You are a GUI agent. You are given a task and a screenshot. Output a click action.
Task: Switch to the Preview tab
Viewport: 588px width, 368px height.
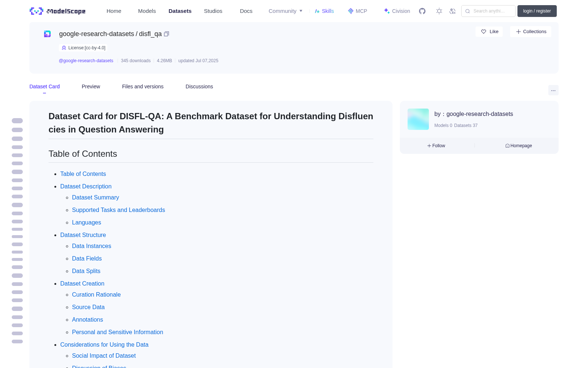pos(91,86)
